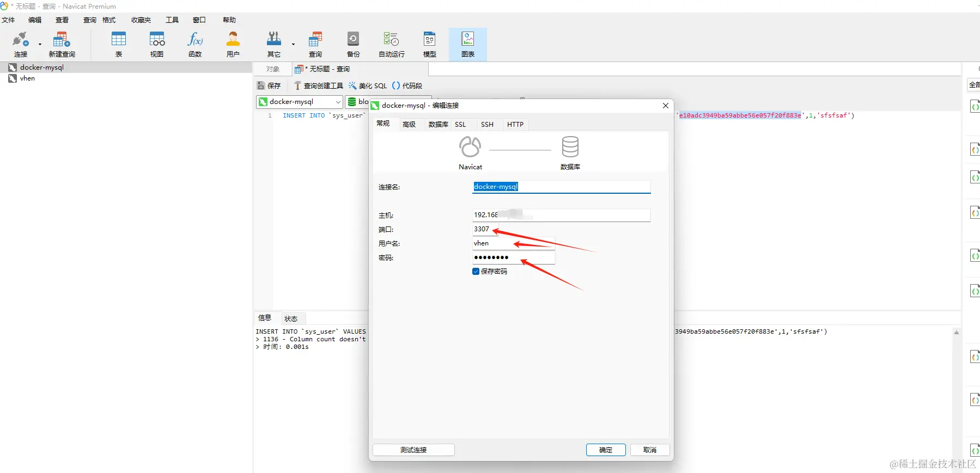Open the 帮助 (Help) menu
Screen dimensions: 980x473
point(229,20)
